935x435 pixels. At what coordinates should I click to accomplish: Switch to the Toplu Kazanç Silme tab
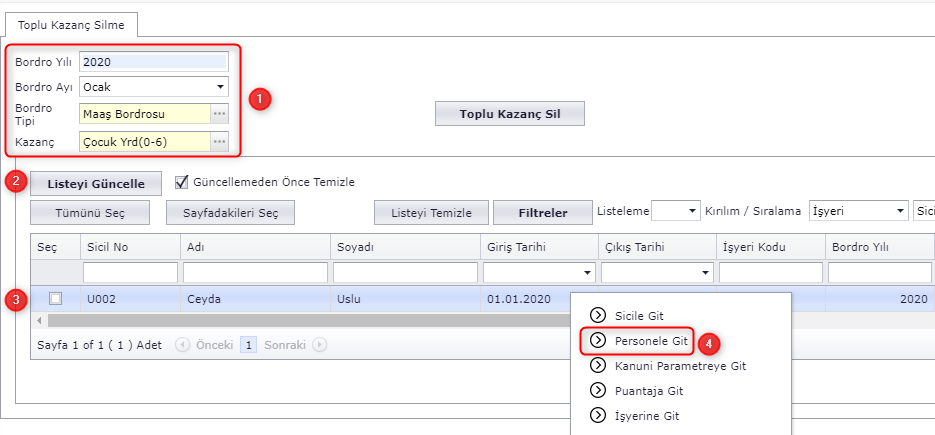coord(71,23)
